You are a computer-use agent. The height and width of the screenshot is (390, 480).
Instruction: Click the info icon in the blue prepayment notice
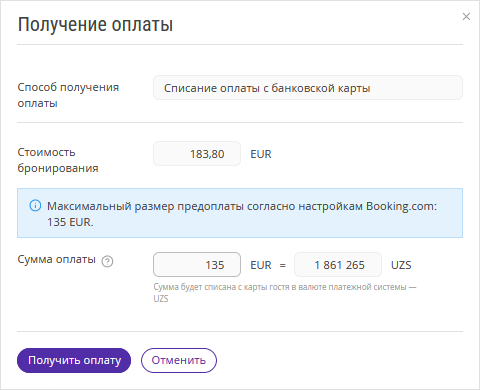click(35, 206)
